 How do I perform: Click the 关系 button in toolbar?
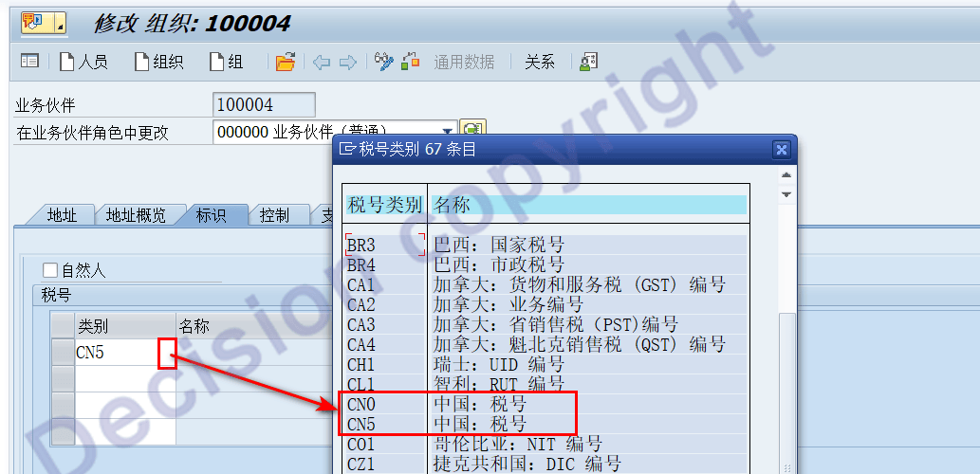(x=540, y=62)
